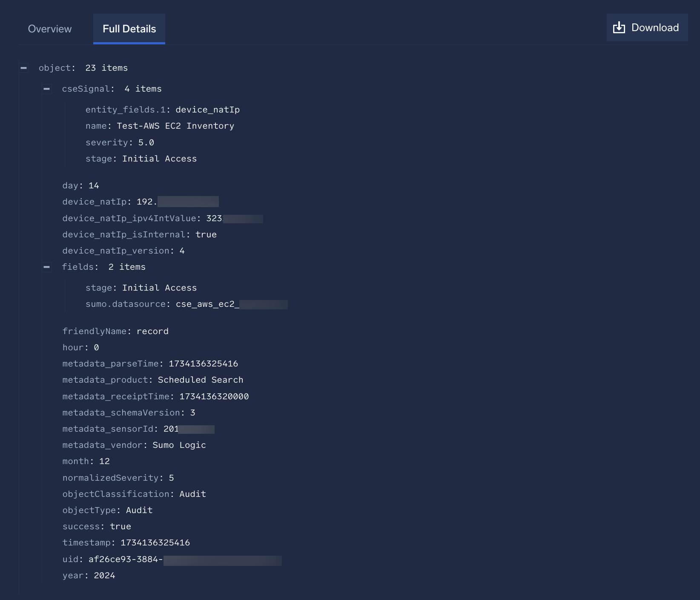
Task: Click the Download icon
Action: pos(619,28)
